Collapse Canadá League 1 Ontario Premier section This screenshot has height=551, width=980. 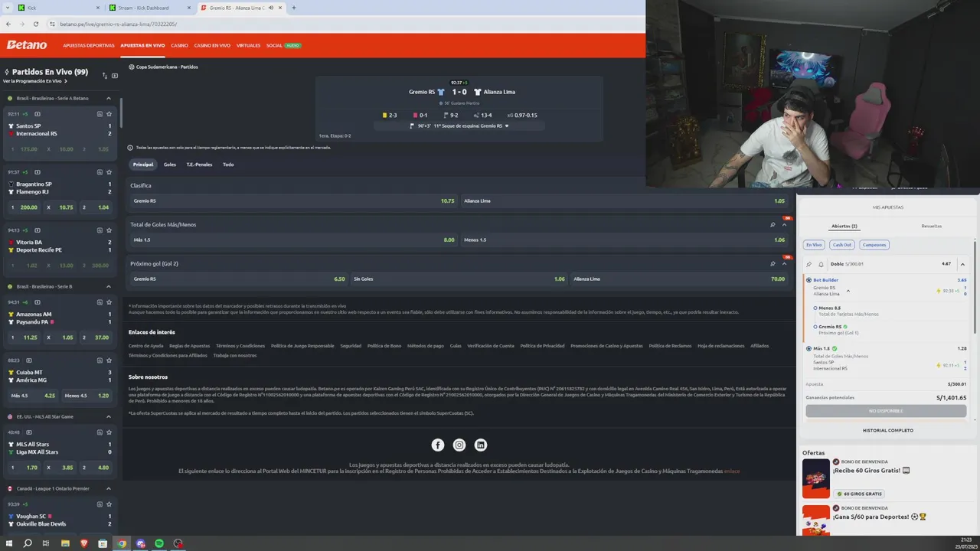click(109, 488)
